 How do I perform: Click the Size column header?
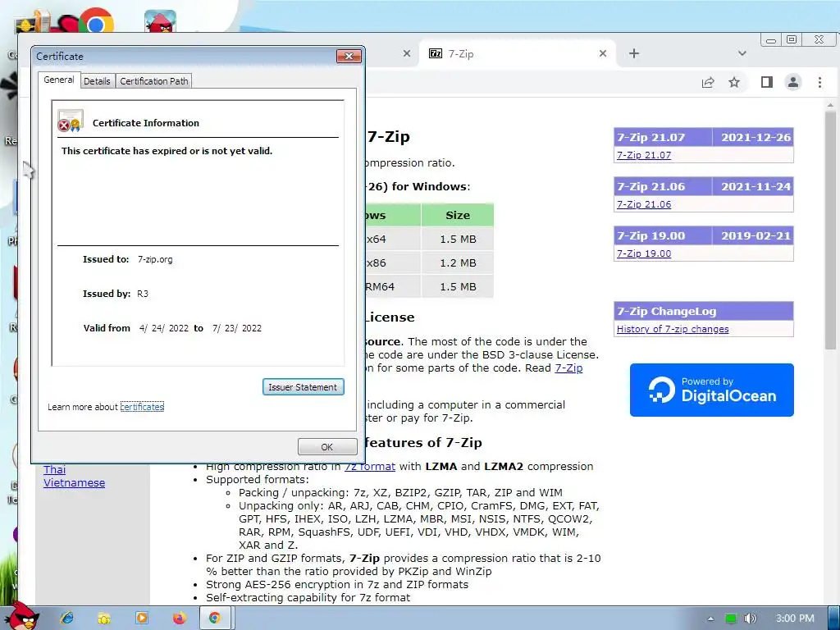click(x=458, y=215)
